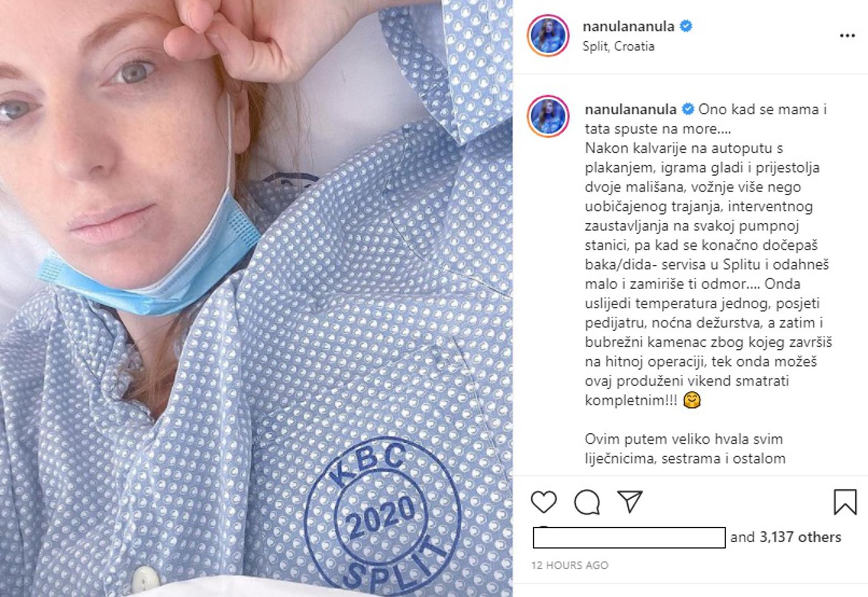Click caption text starting 'Ovim putem veliko hvala'
Viewport: 868px width, 597px height.
point(685,449)
